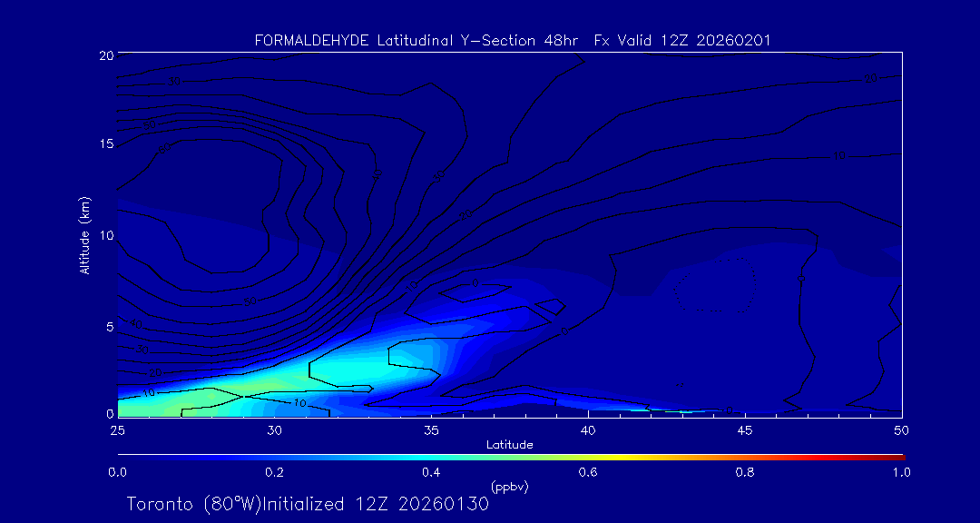Select latitude axis tick label 45
Screen dimensions: 980x523
[x=745, y=430]
